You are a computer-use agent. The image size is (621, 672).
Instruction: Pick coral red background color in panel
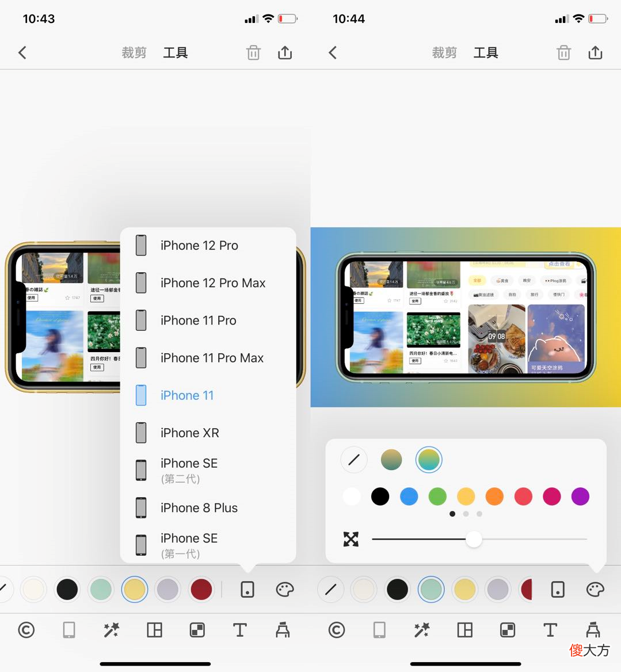coord(523,497)
